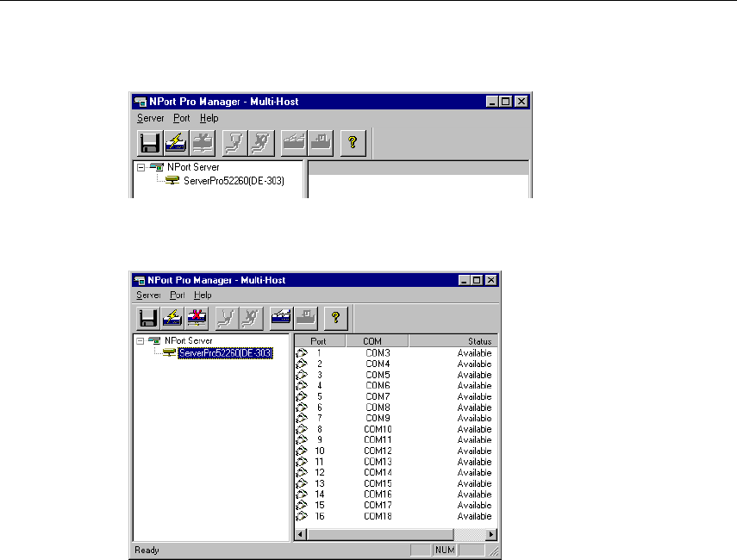737x560 pixels.
Task: Click the Status column header
Action: pos(453,341)
